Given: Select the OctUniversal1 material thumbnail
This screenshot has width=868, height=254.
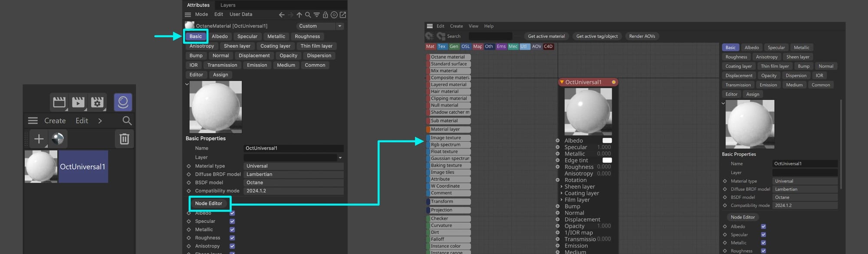Looking at the screenshot, I should (x=41, y=166).
